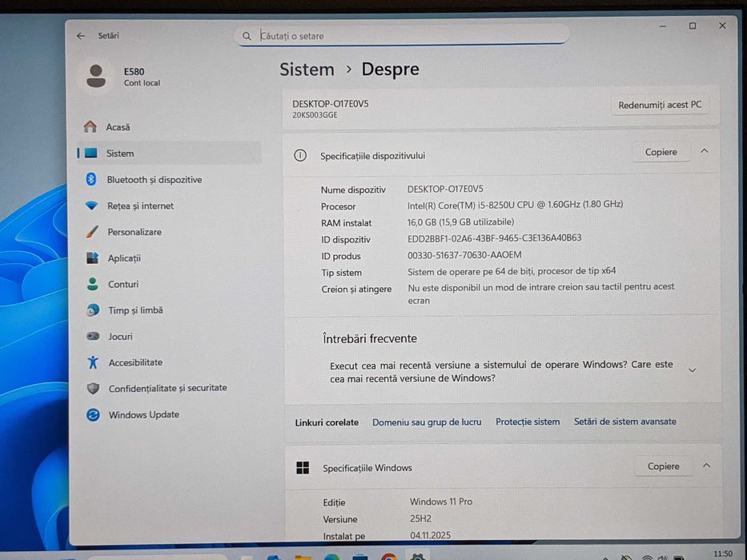Click the 'Întrebări frecvente' heading
This screenshot has width=747, height=560.
[370, 338]
